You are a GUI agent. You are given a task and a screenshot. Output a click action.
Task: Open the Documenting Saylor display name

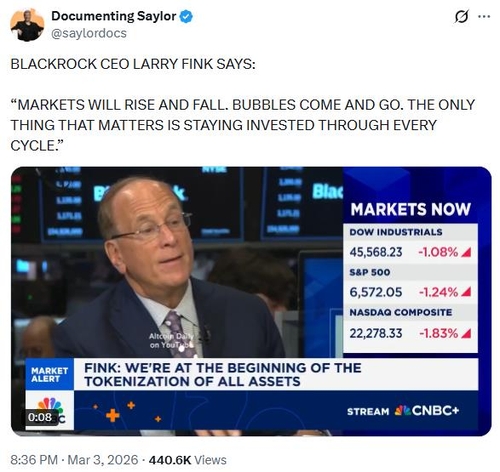114,16
